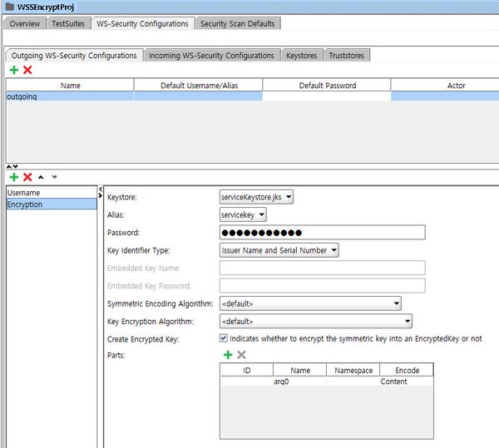Viewport: 499px width, 448px height.
Task: Add a new outgoing WS-Security configuration
Action: (13, 71)
